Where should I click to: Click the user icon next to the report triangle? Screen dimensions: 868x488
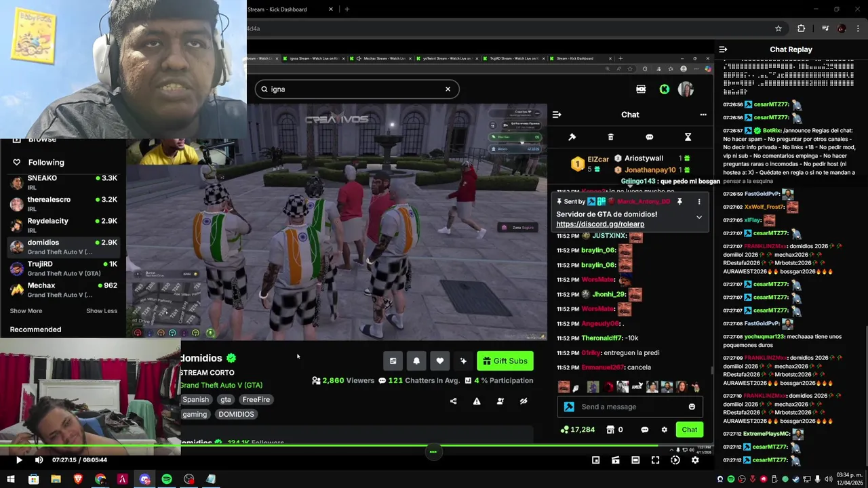point(500,401)
